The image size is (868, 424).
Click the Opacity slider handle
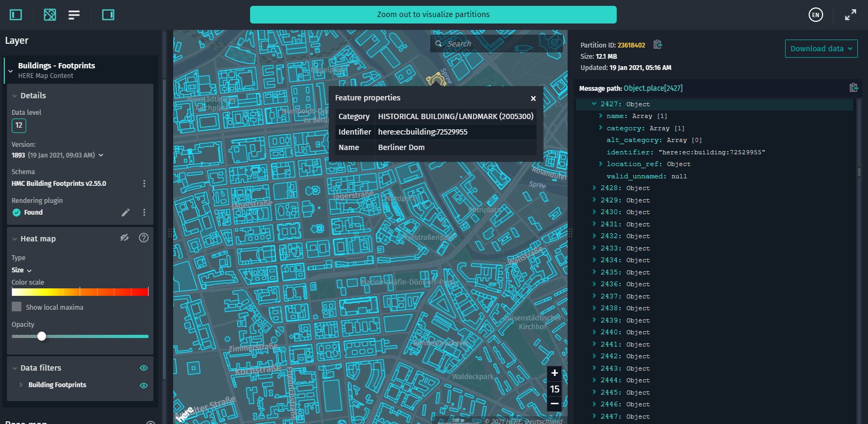click(x=42, y=336)
